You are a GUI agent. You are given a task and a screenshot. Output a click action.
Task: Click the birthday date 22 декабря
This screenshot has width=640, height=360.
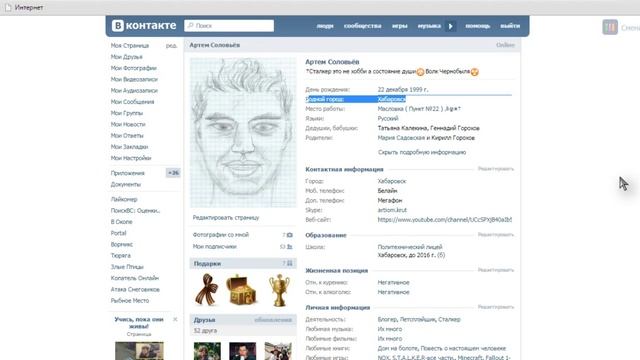[x=393, y=89]
